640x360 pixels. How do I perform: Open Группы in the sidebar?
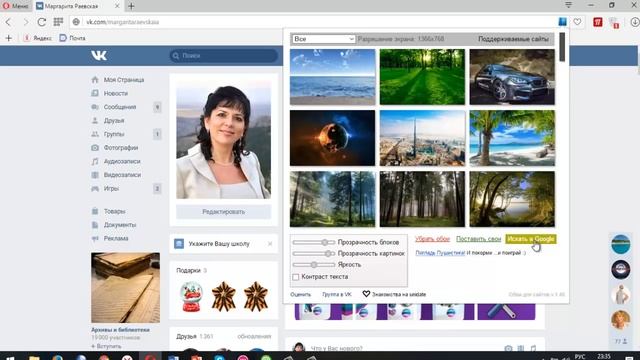pyautogui.click(x=113, y=134)
